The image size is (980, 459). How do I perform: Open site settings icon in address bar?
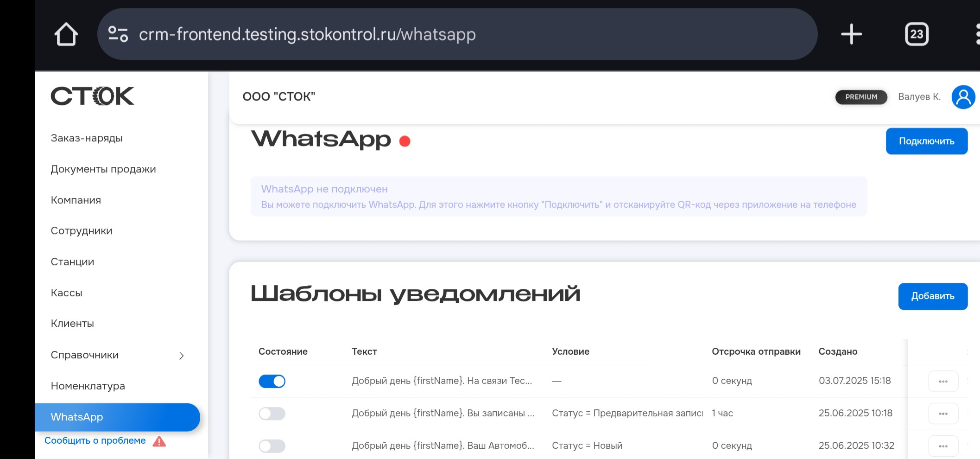118,34
